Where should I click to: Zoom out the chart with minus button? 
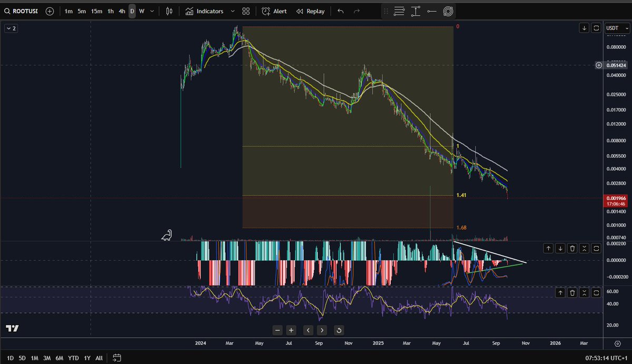coord(278,330)
